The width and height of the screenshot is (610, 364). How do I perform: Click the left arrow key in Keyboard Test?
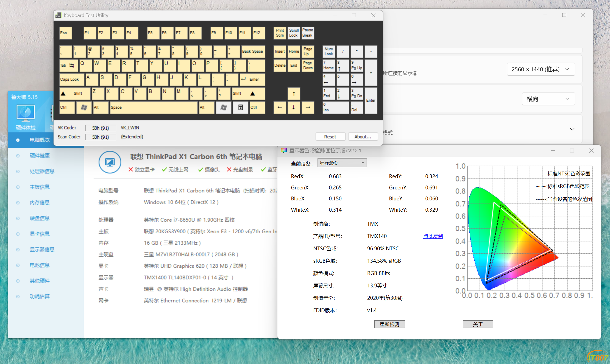point(280,107)
